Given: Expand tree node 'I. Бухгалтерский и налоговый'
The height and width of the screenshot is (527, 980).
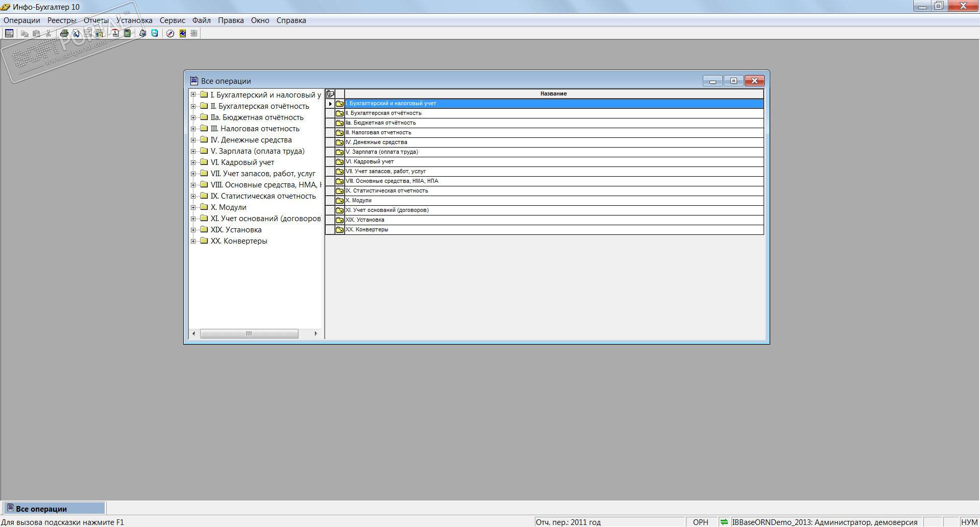Looking at the screenshot, I should click(193, 95).
